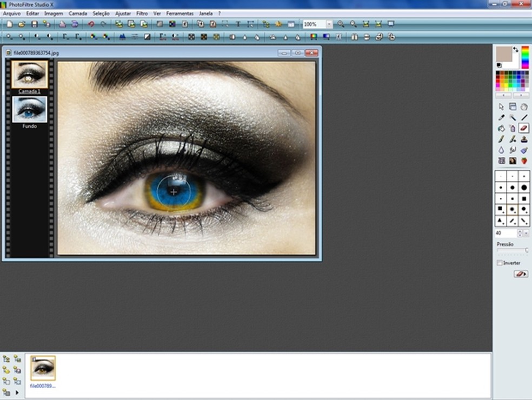This screenshot has height=400, width=532.
Task: Choose the Paint Bucket fill tool
Action: pyautogui.click(x=501, y=128)
